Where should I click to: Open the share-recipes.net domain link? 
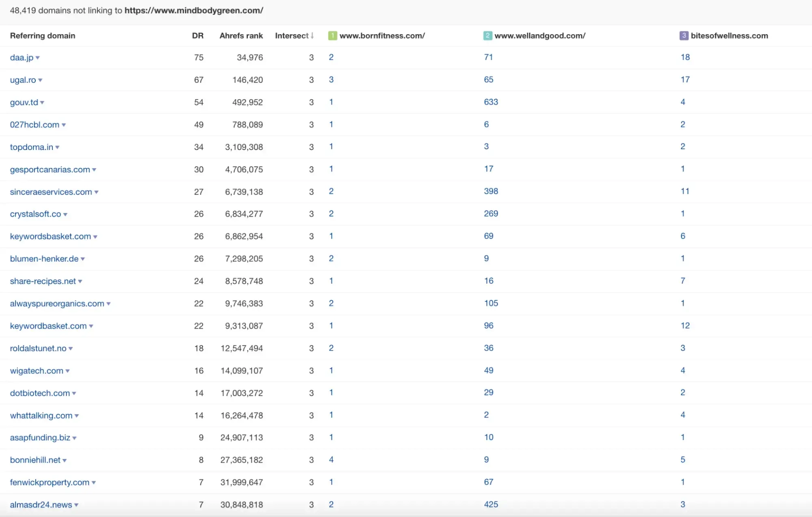pos(43,281)
